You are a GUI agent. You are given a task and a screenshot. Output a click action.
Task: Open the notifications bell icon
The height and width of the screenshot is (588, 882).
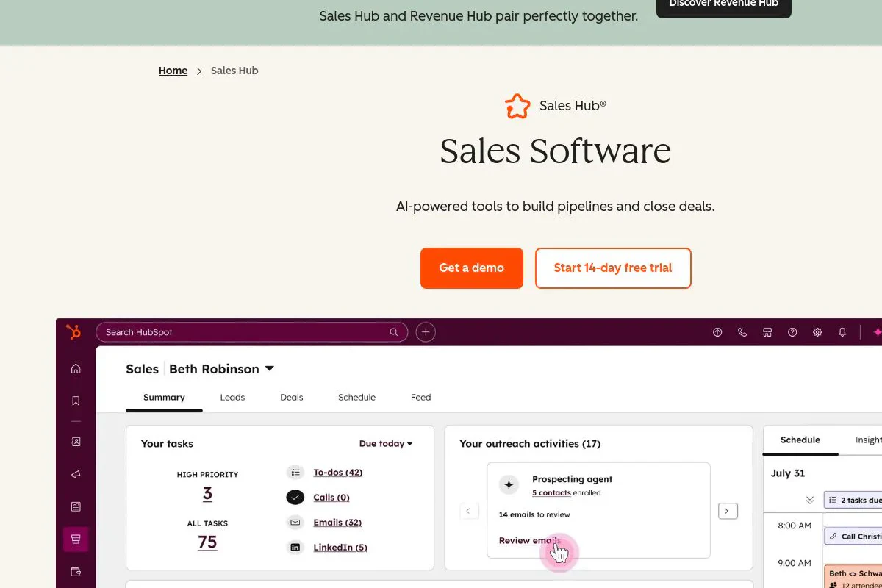[x=842, y=332]
